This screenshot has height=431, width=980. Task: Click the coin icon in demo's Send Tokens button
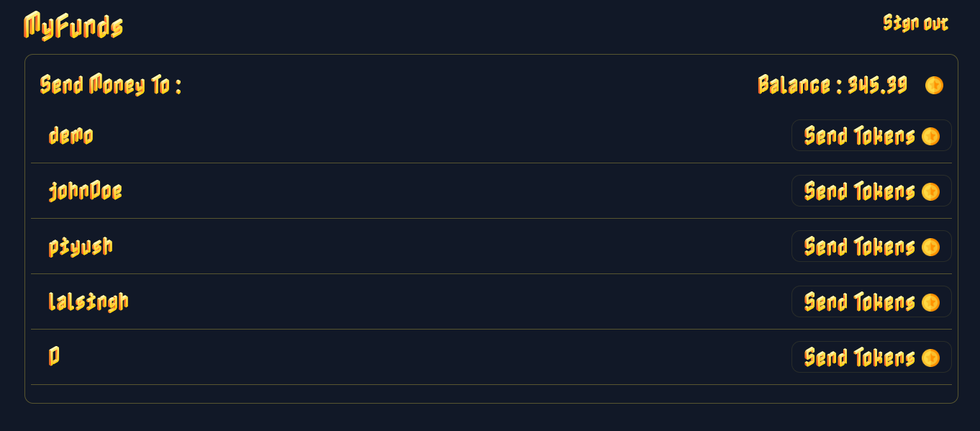(x=930, y=136)
